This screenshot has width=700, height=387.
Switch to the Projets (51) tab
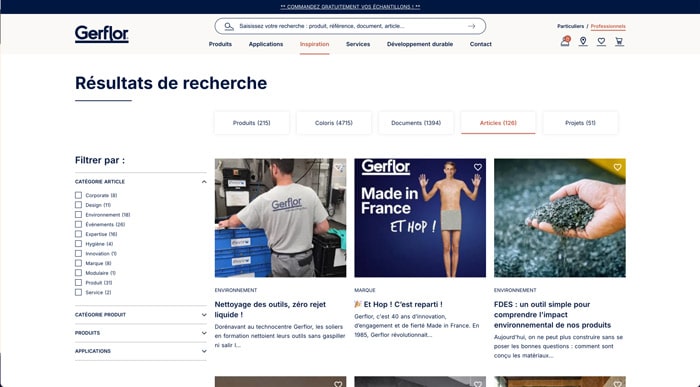point(580,123)
